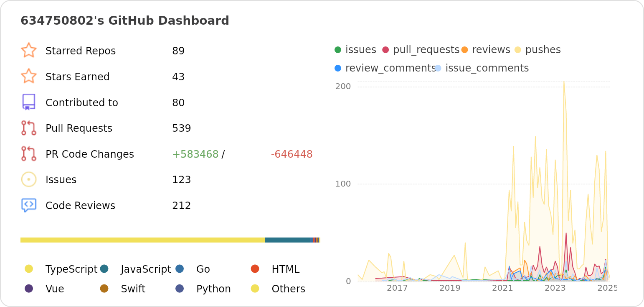Click the 200 y-axis label
This screenshot has width=644, height=307.
343,87
